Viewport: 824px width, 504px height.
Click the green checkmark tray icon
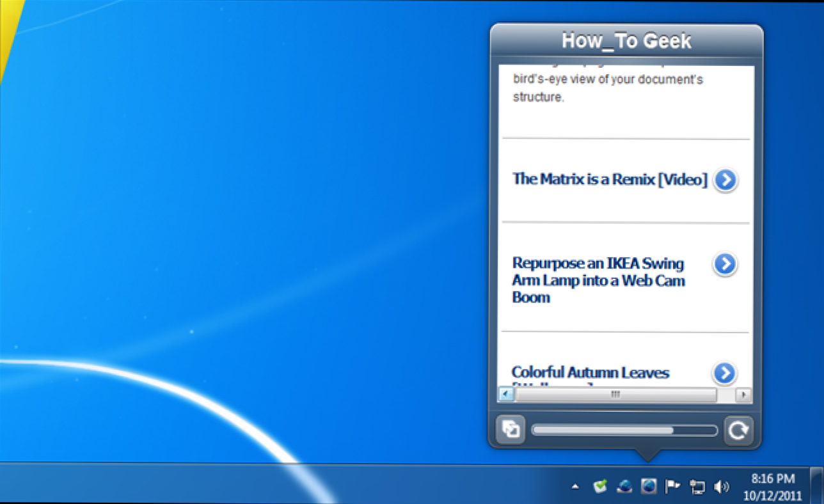599,487
